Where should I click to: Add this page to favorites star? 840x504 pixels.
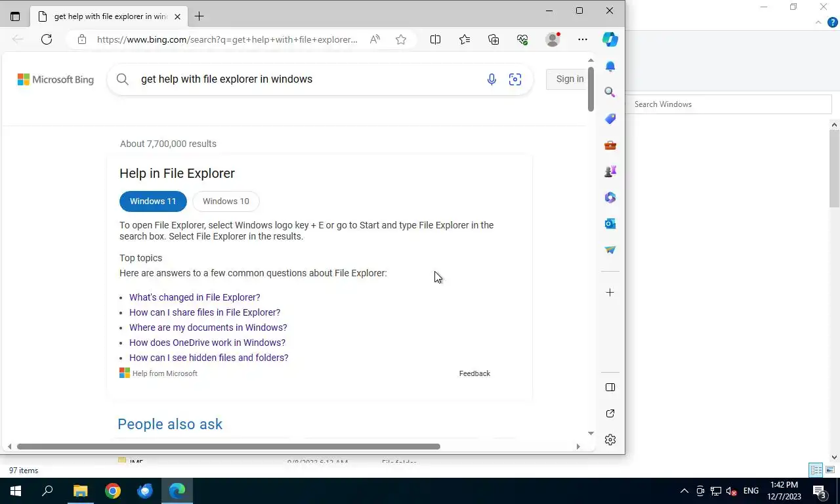pyautogui.click(x=401, y=39)
